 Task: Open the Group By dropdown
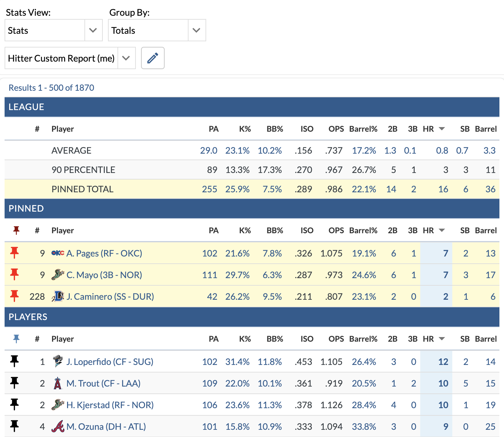click(197, 30)
